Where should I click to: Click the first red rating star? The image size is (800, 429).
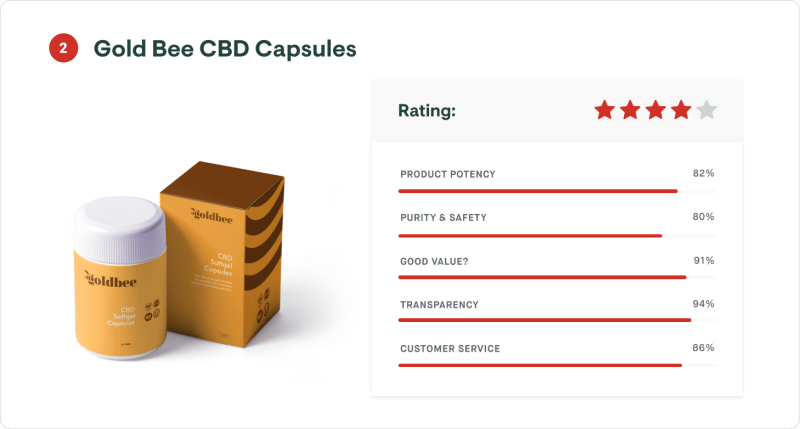point(604,110)
